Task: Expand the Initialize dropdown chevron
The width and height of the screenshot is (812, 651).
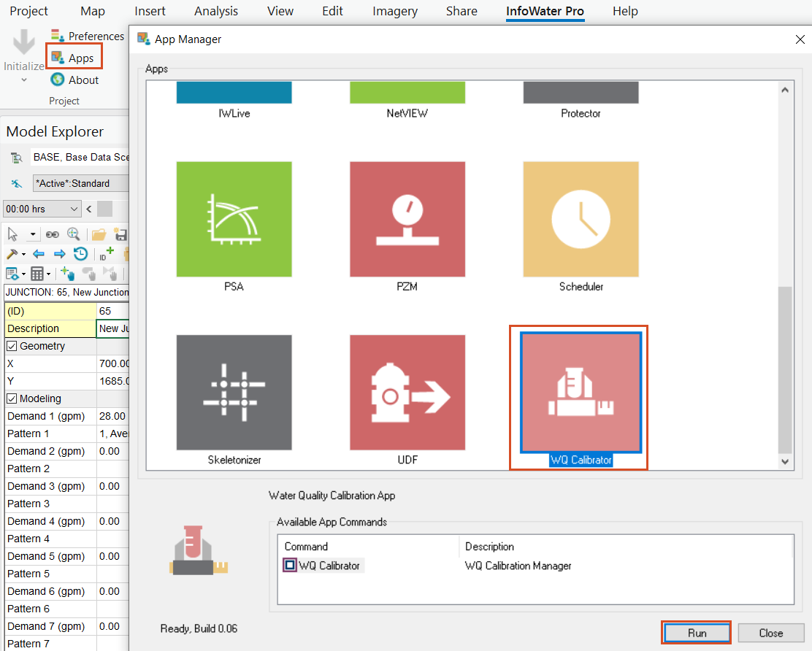Action: pos(24,80)
